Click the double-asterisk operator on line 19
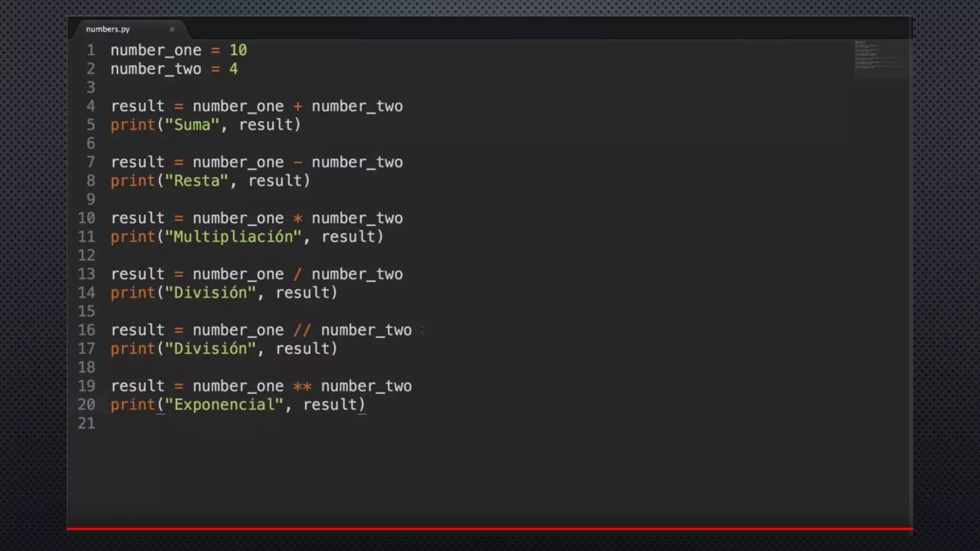Screen dimensions: 980x551 pos(302,386)
